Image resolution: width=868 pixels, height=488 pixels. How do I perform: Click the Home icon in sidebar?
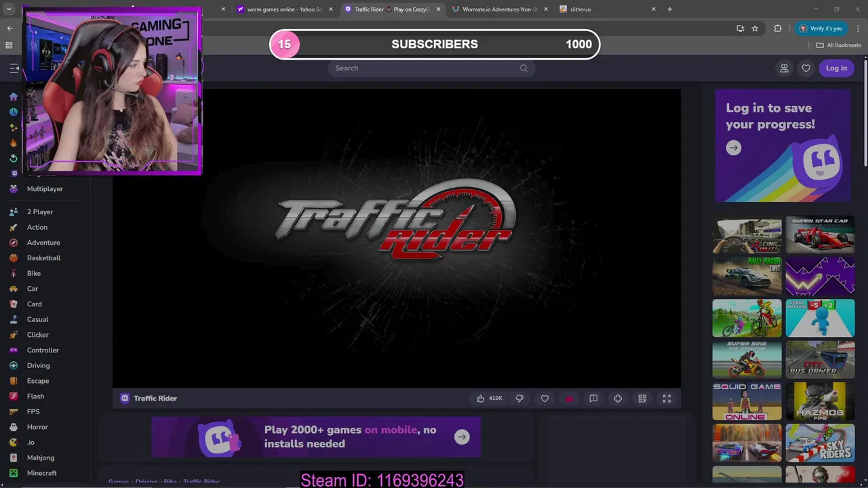[14, 97]
